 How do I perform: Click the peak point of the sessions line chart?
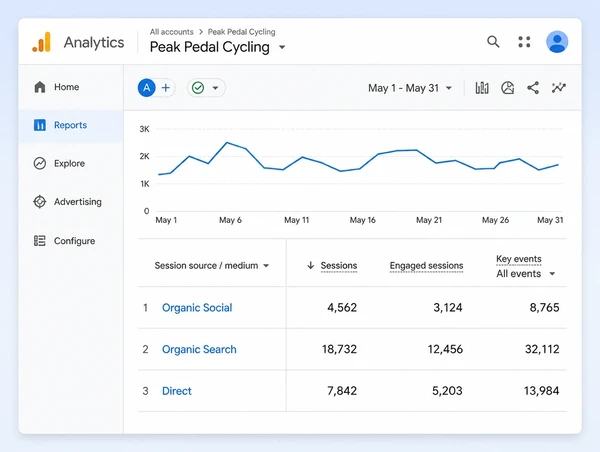227,142
